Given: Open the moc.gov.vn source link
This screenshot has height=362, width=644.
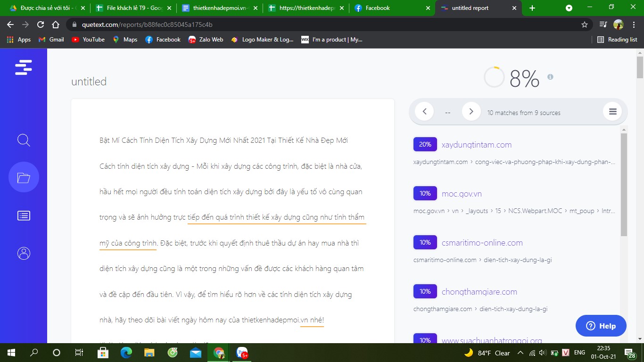Looking at the screenshot, I should (x=462, y=194).
